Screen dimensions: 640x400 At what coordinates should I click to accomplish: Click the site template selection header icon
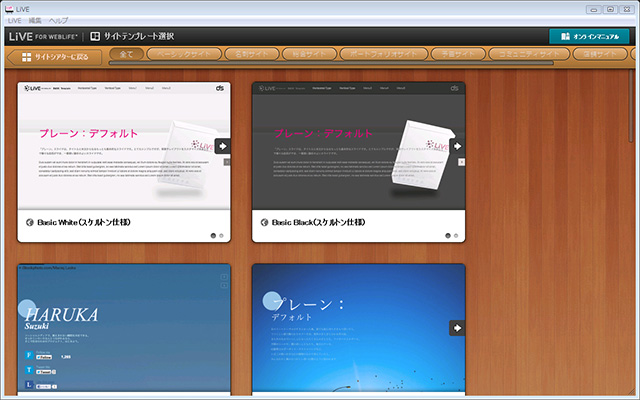96,36
